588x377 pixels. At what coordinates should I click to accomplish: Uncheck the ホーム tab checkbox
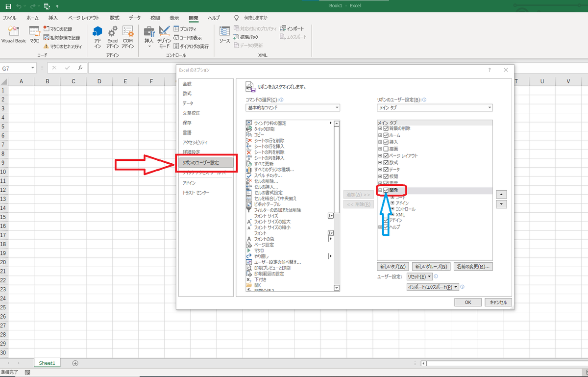click(x=386, y=135)
